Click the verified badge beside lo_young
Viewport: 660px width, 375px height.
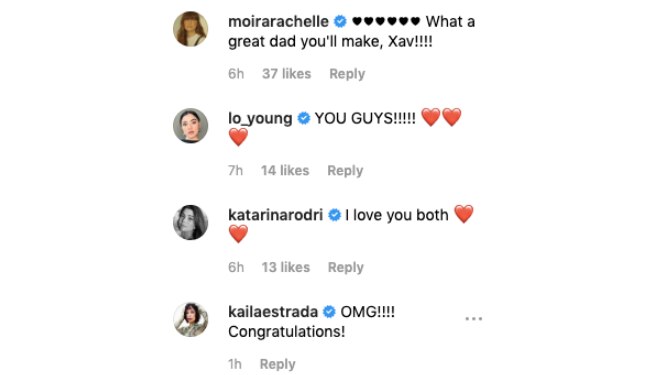pos(303,118)
